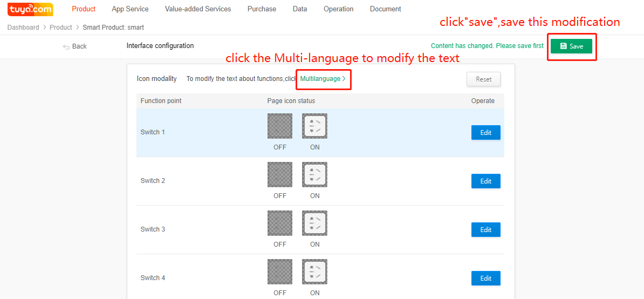Open the Product menu
Screen dimensions: 644x299
84,9
